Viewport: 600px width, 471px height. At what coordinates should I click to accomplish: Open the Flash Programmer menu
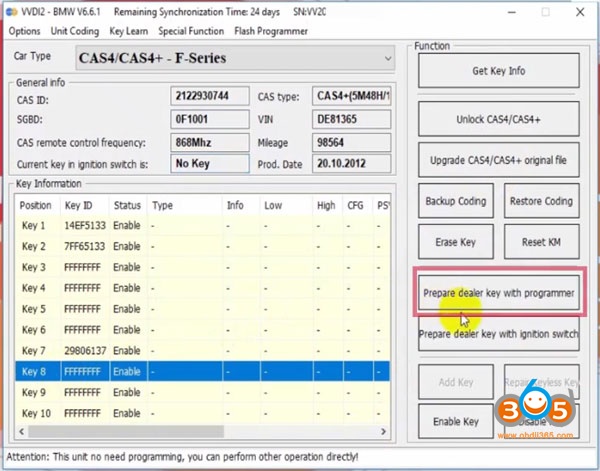pyautogui.click(x=271, y=31)
